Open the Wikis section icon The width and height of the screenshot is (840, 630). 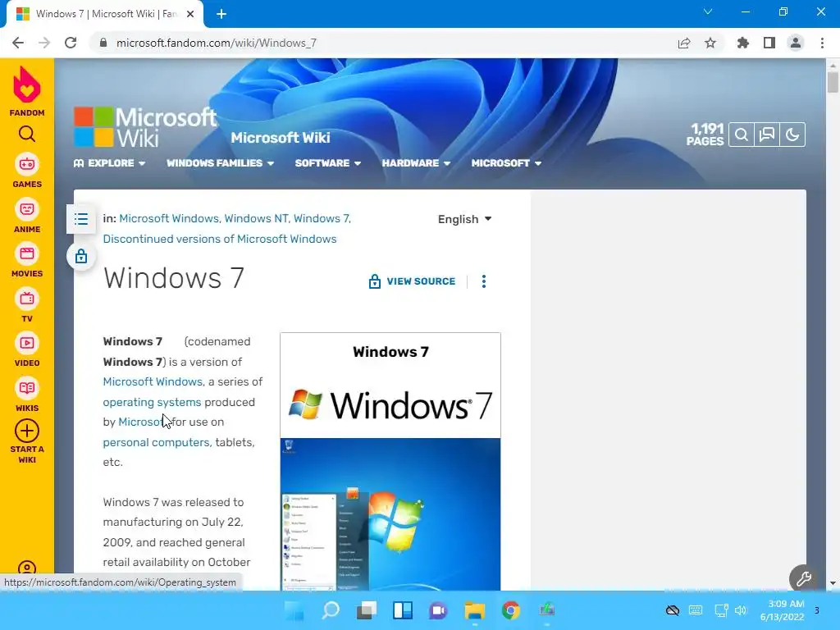(x=27, y=388)
